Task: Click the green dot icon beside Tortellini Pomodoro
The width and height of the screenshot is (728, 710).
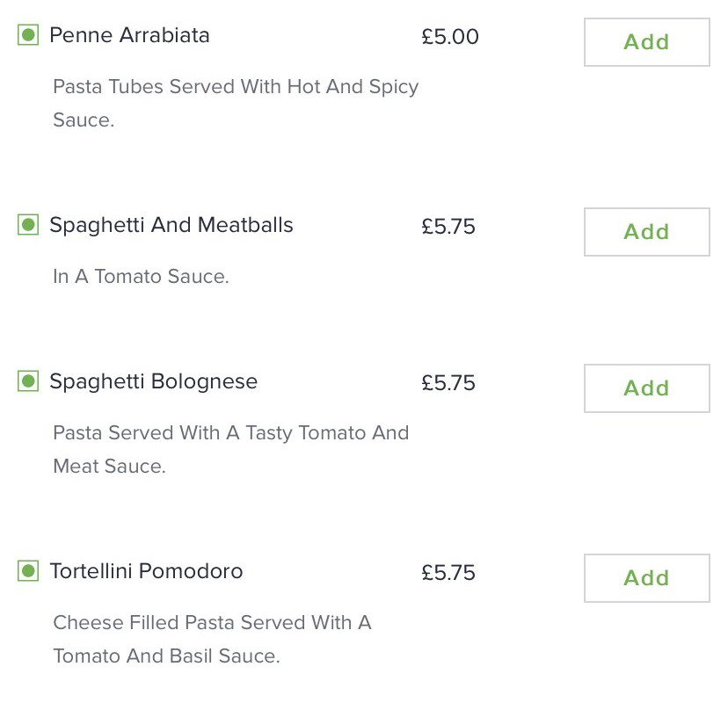Action: tap(28, 570)
